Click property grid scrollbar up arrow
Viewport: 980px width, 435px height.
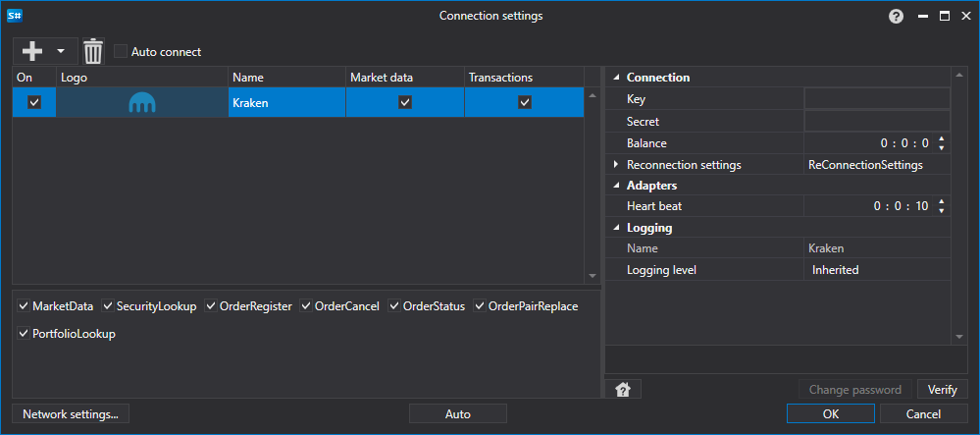point(959,77)
